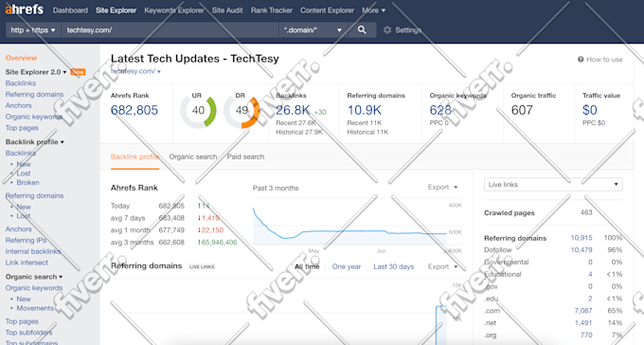The image size is (644, 345).
Task: Open the *.domain/* mode dropdown
Action: point(313,30)
